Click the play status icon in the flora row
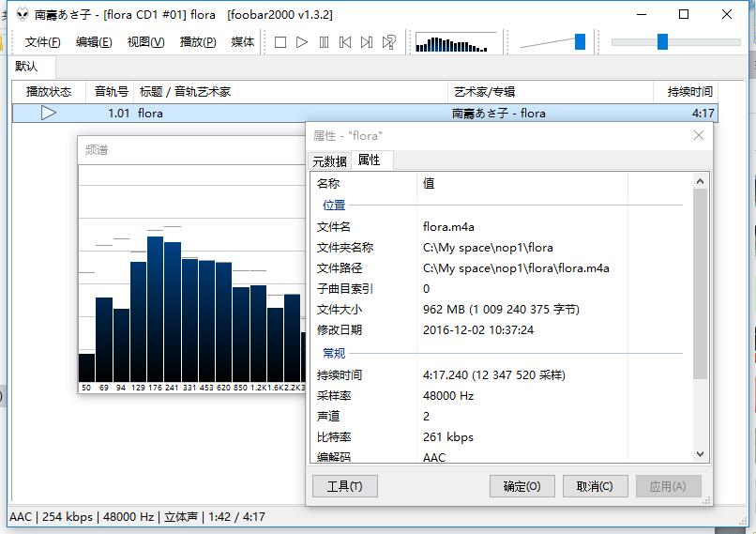Image resolution: width=756 pixels, height=534 pixels. pos(49,113)
